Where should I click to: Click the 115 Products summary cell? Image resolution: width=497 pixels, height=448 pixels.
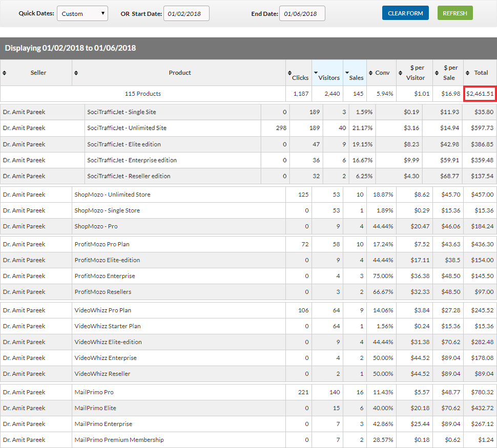[143, 94]
